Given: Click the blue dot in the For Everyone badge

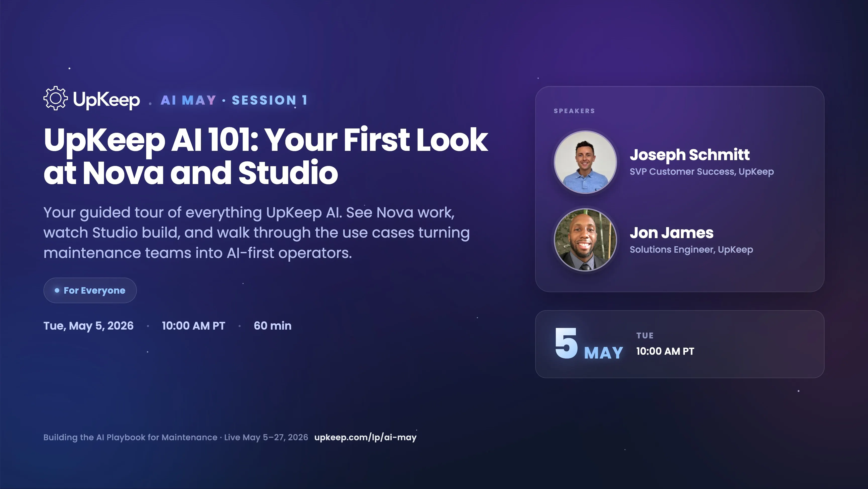Looking at the screenshot, I should click(57, 290).
